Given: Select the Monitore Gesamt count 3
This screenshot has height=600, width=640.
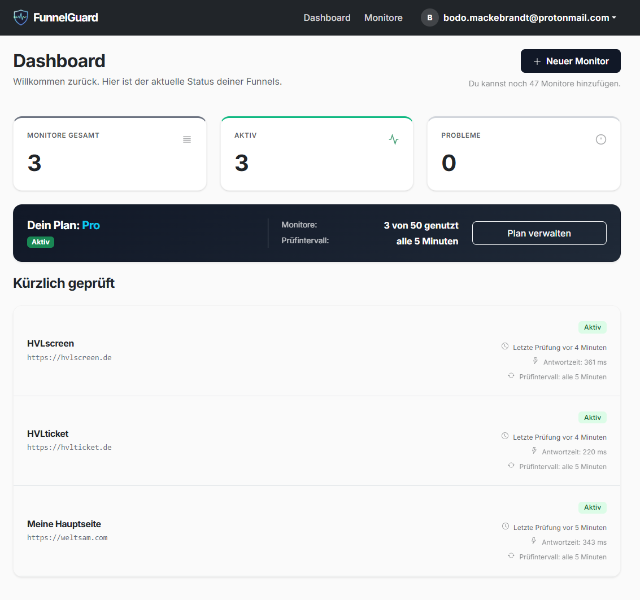Looking at the screenshot, I should 34,163.
